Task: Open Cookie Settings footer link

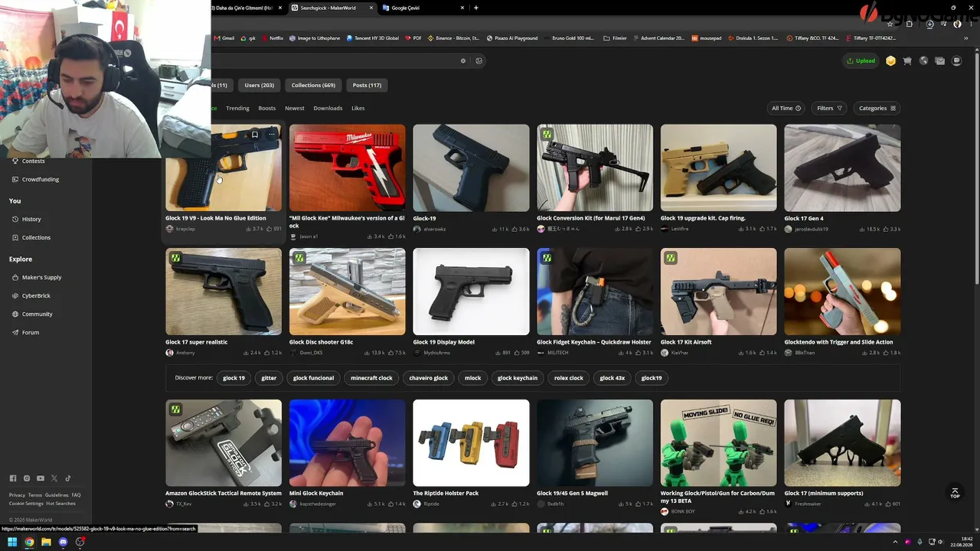Action: 26,504
